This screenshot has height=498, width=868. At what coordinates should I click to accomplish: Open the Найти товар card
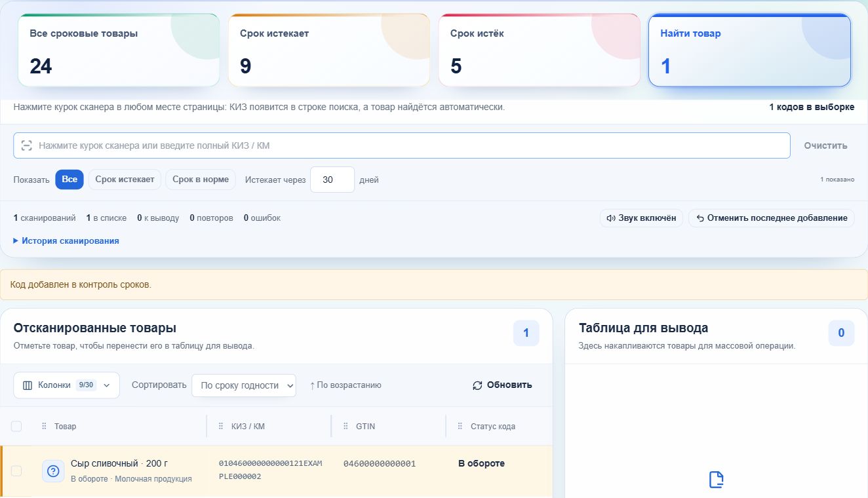coord(749,50)
